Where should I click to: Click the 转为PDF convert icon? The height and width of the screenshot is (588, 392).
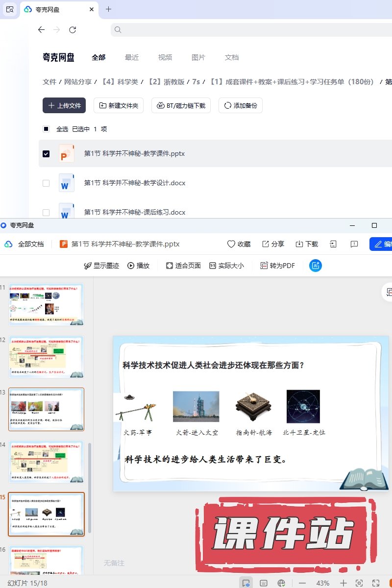[x=277, y=266]
